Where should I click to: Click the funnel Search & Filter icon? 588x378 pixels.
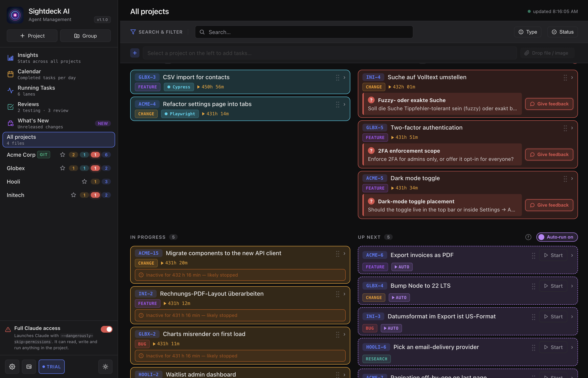tap(133, 32)
